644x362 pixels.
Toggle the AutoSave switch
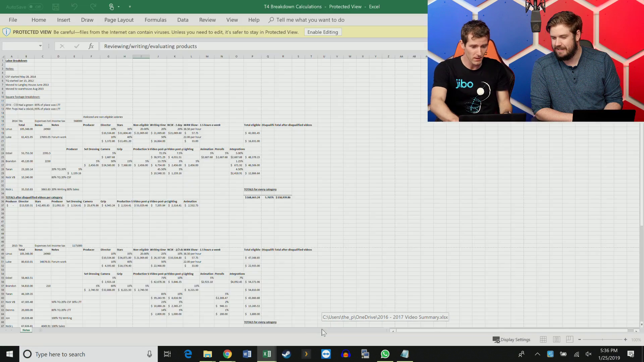point(35,7)
